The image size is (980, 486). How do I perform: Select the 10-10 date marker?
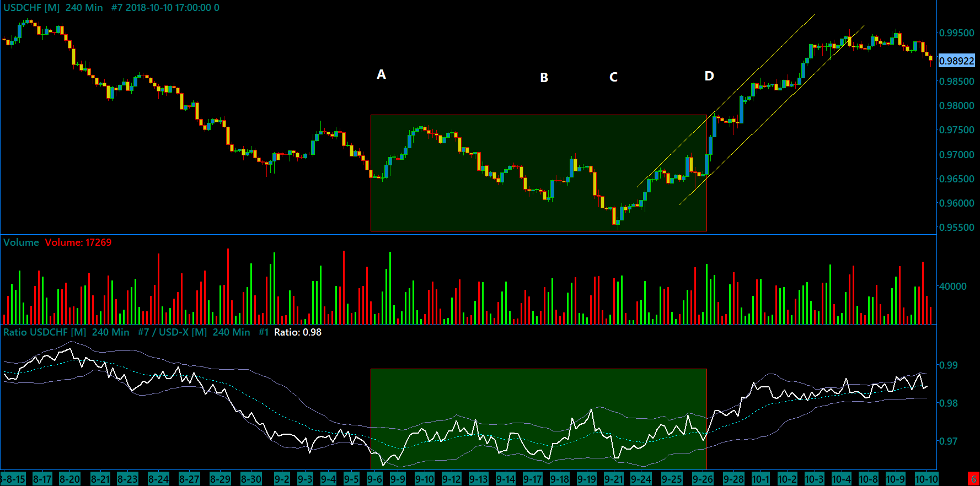pos(927,479)
